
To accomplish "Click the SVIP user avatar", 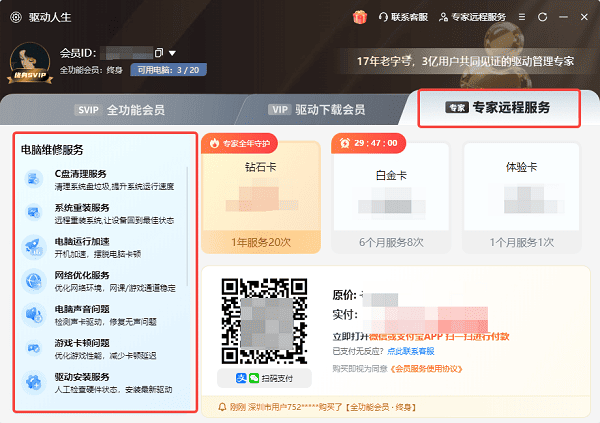I will pyautogui.click(x=30, y=63).
